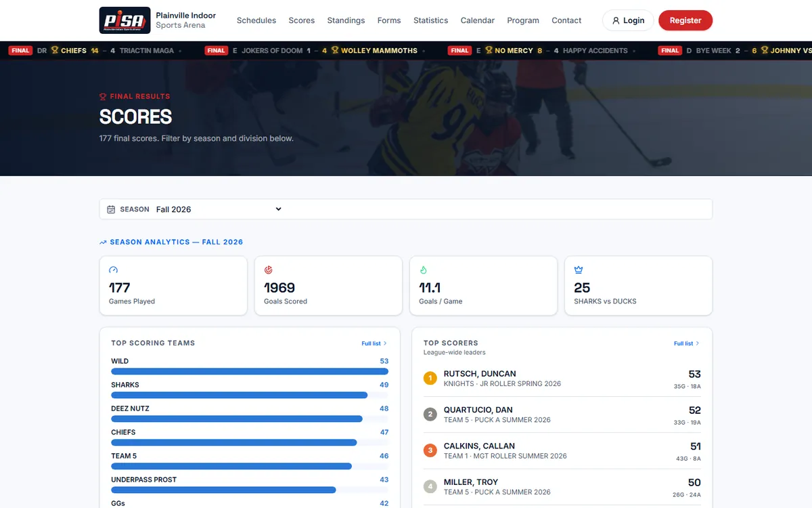Click 'KNIGHTS · JR ROLLER SPRING 2026' text
The image size is (812, 508).
502,383
